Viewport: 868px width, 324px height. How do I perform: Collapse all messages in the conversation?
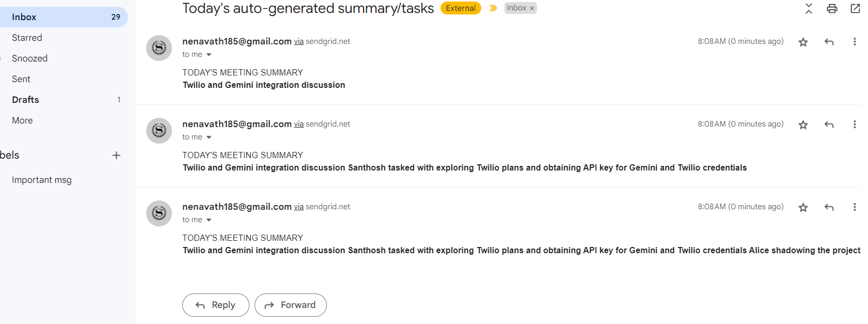coord(809,9)
